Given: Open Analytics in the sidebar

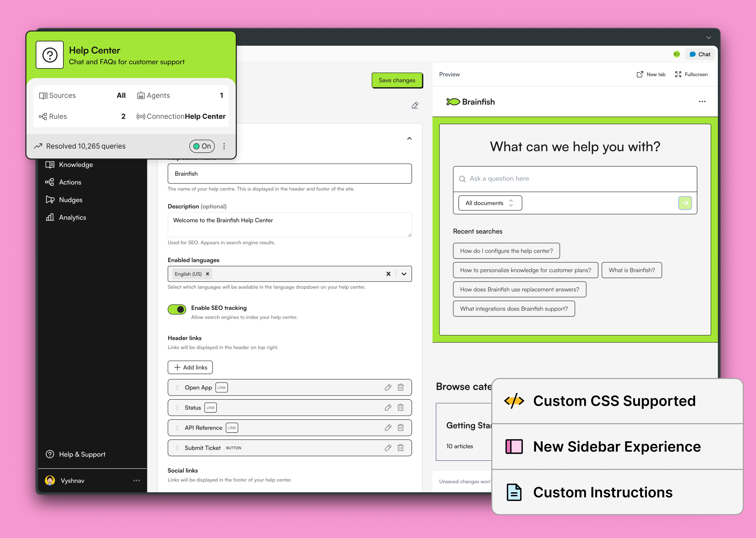Looking at the screenshot, I should tap(72, 217).
